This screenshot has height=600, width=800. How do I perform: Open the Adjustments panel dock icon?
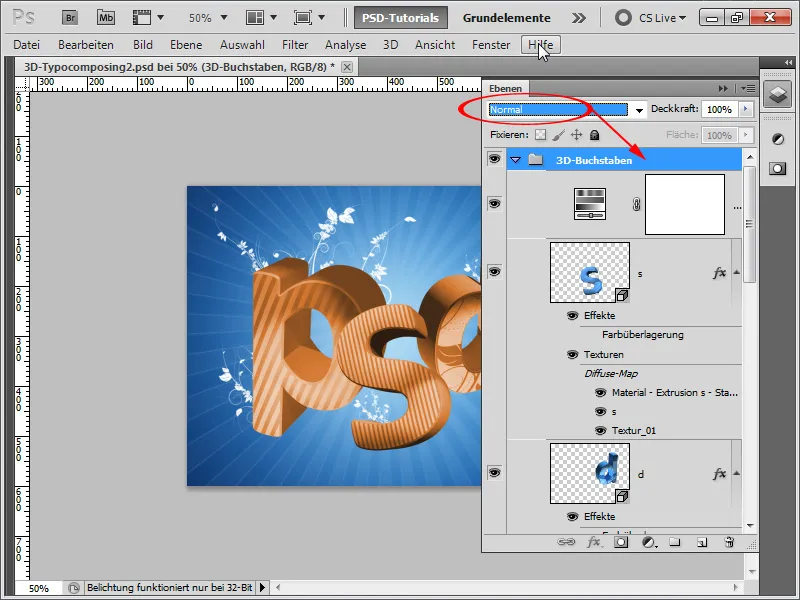coord(778,139)
